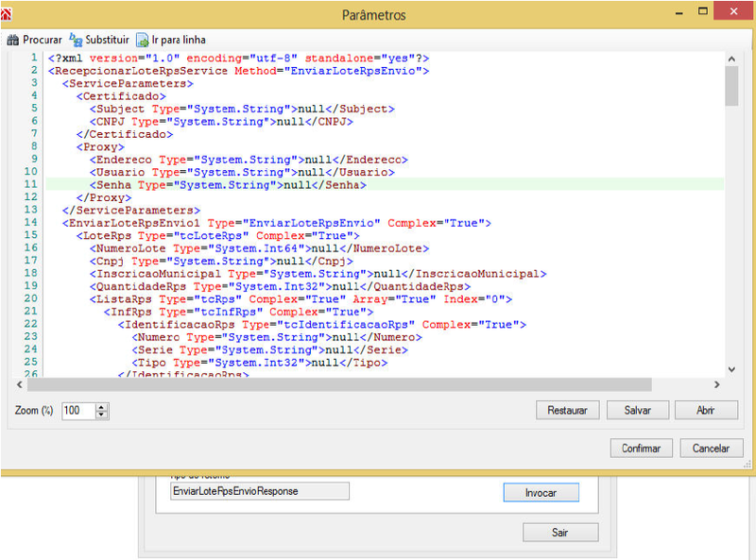Screen dimensions: 756x560
Task: Click the xml version declaration on line 1
Action: [x=238, y=59]
